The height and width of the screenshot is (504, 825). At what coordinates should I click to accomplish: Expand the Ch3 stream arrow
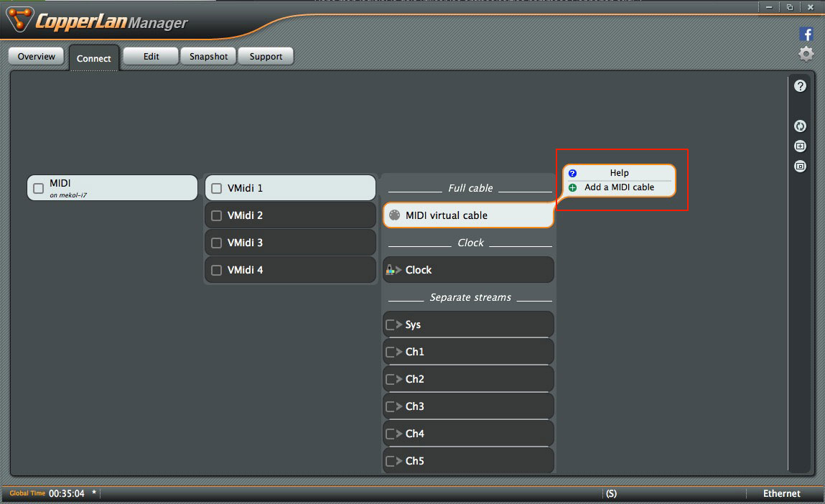tap(393, 406)
